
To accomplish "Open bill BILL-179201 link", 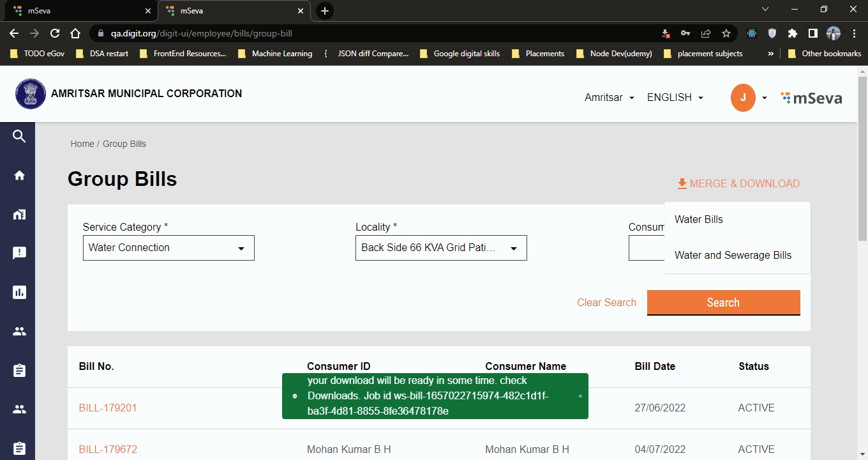I will [108, 408].
